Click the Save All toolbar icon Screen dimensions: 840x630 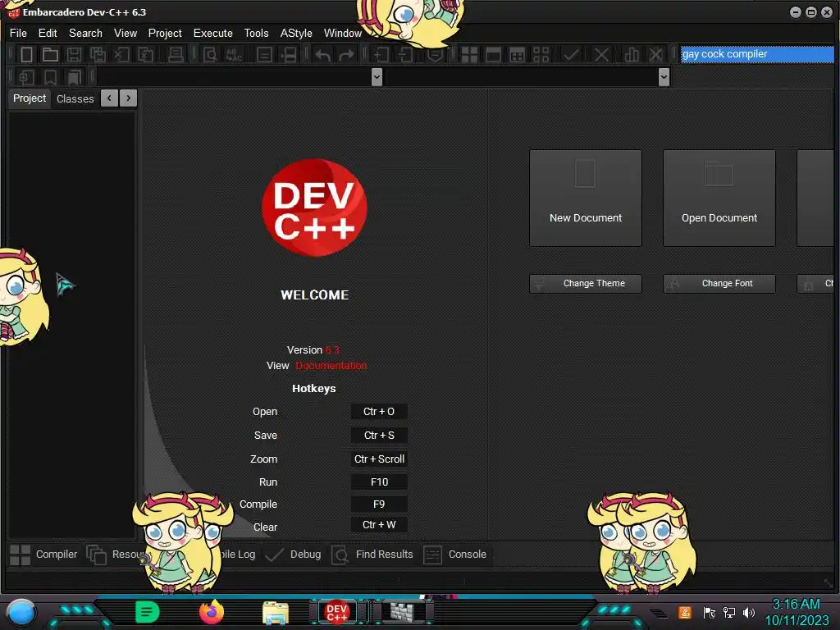coord(98,54)
